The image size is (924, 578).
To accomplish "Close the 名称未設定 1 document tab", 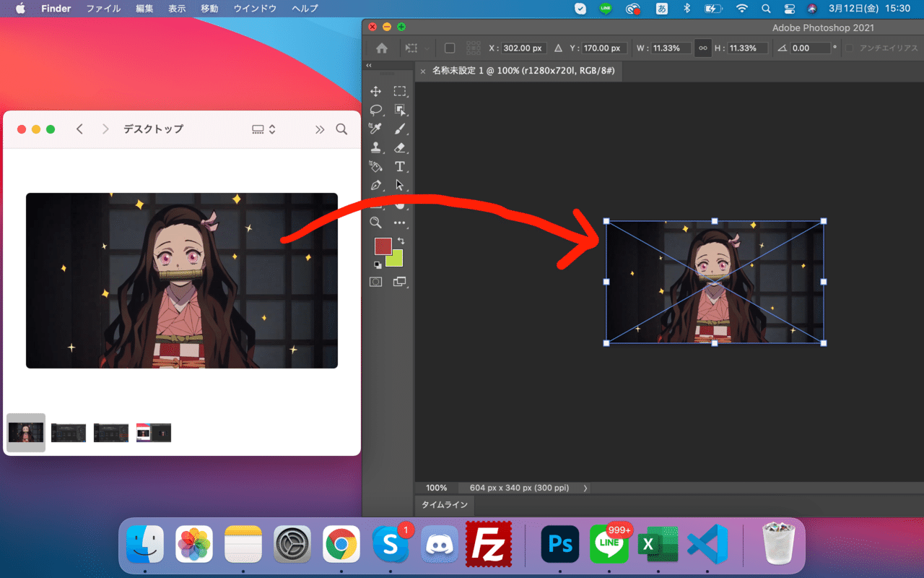I will point(423,72).
